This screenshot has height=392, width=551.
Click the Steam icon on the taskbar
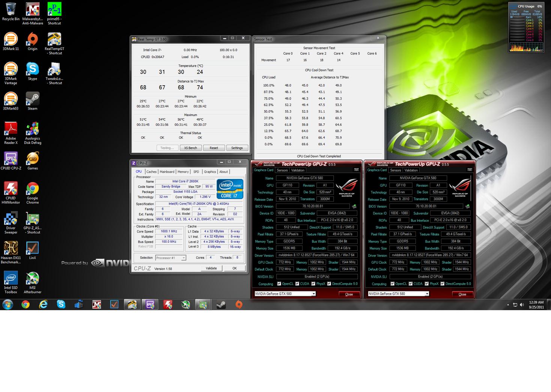tap(221, 305)
